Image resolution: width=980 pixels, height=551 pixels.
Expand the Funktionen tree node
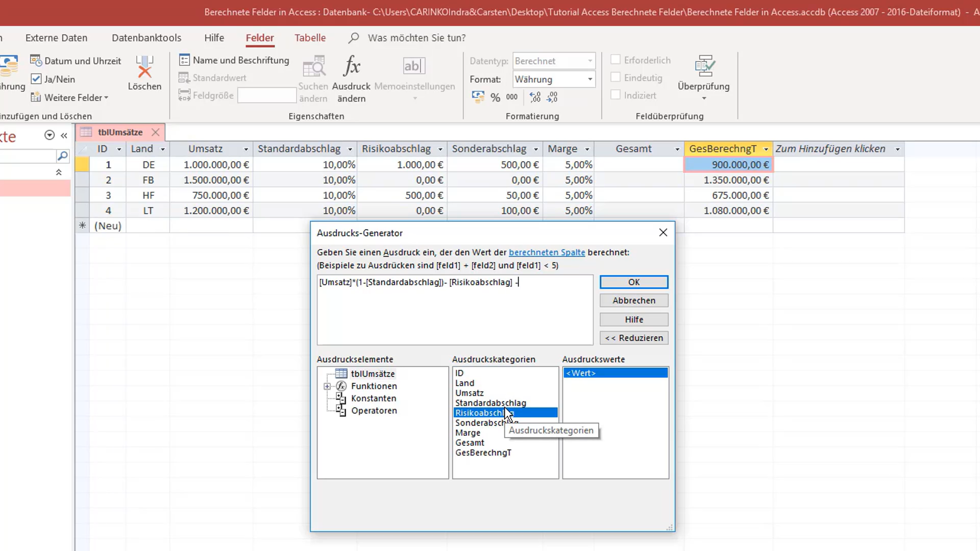pos(327,386)
